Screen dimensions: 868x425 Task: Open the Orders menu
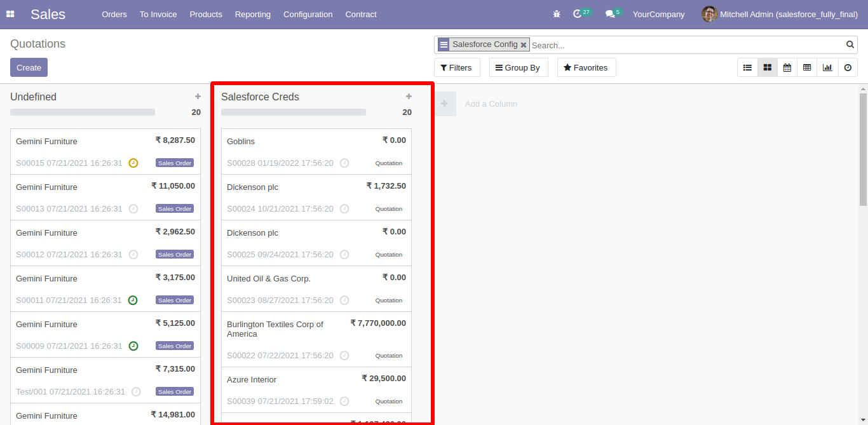[114, 14]
